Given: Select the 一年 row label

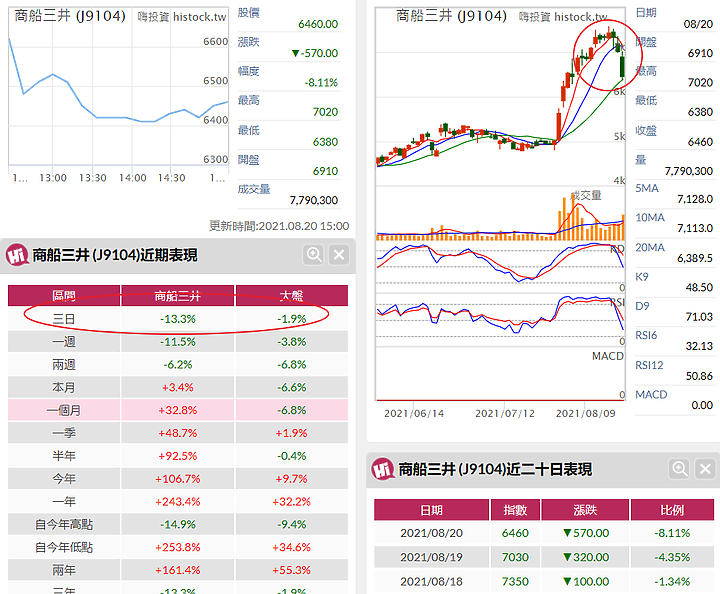Looking at the screenshot, I should [64, 501].
